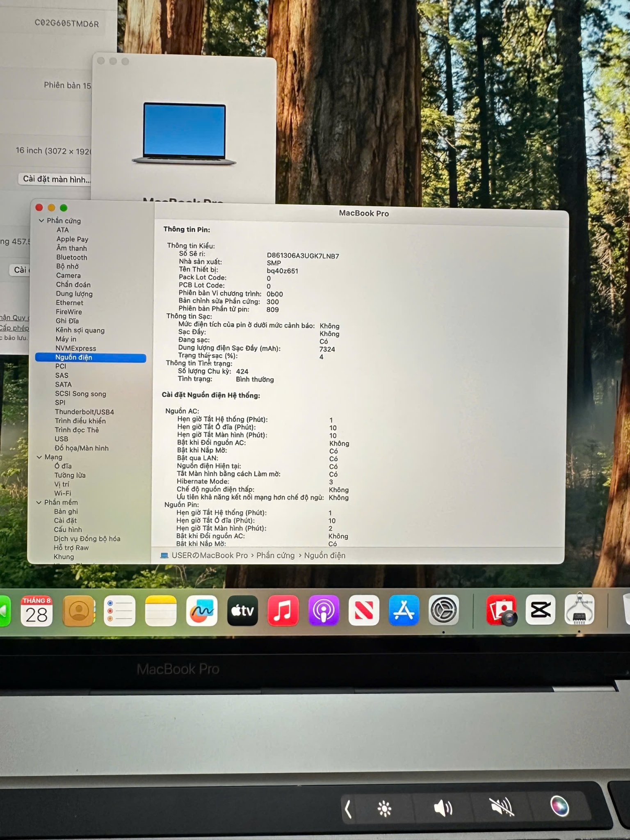Open the Freeform app in Dock
The height and width of the screenshot is (840, 630).
[201, 611]
